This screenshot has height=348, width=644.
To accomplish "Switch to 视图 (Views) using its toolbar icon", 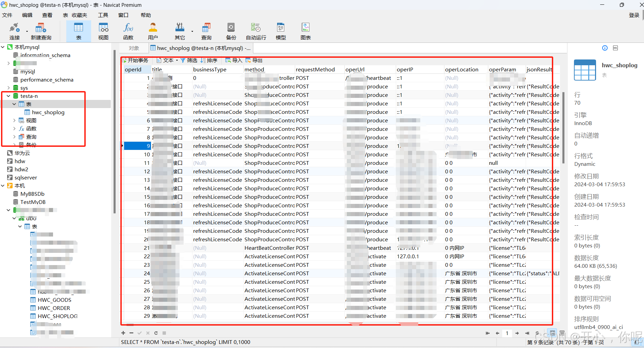I will (103, 31).
